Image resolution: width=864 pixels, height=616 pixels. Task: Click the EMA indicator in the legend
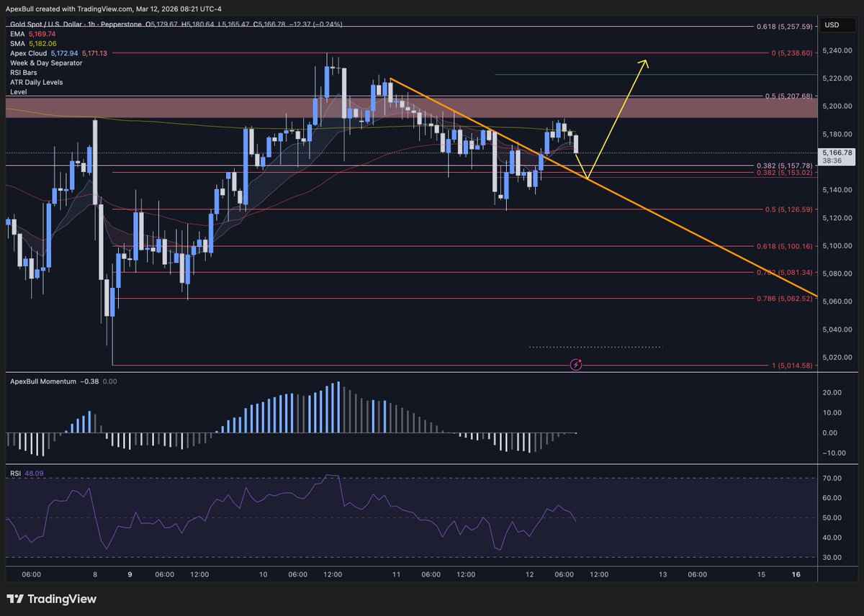click(16, 33)
